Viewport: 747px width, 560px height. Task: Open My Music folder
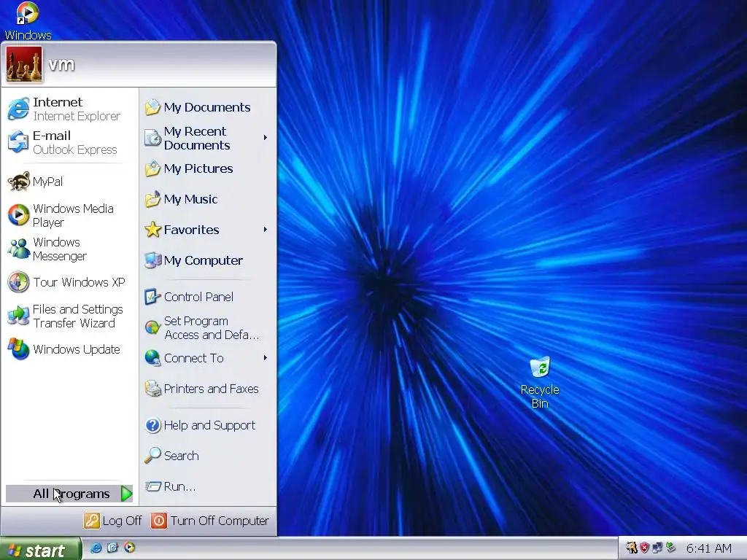pyautogui.click(x=206, y=199)
